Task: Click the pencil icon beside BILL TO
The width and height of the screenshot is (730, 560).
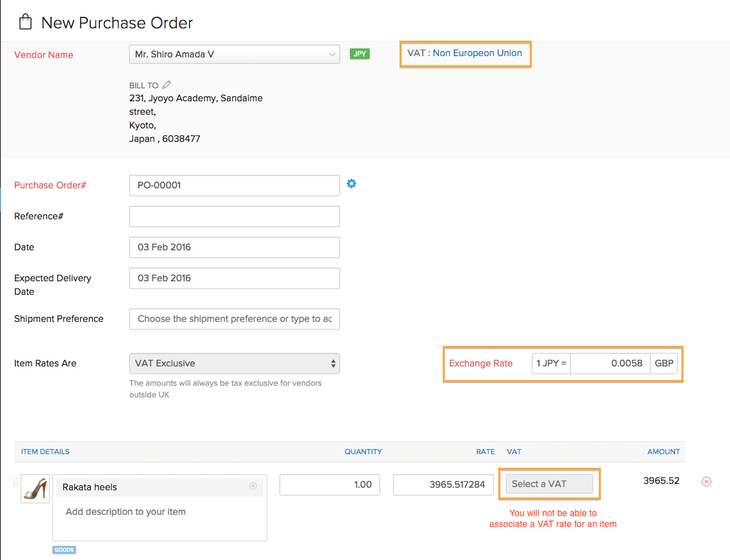Action: pos(167,85)
